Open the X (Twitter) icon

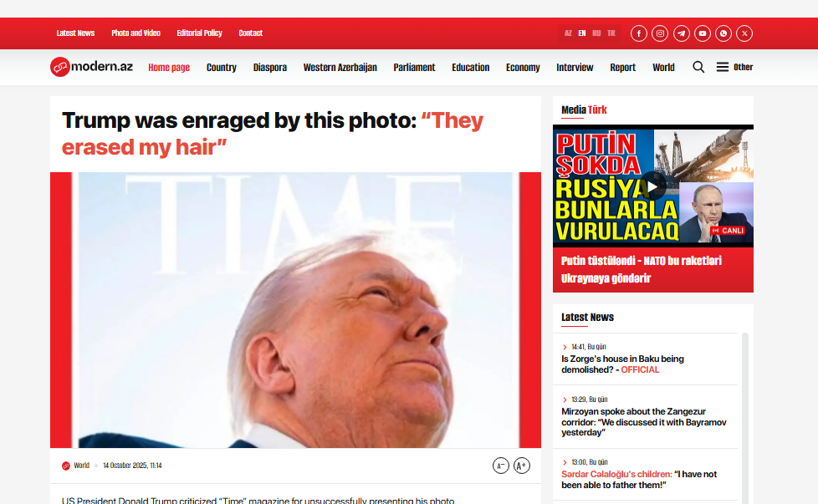click(744, 33)
